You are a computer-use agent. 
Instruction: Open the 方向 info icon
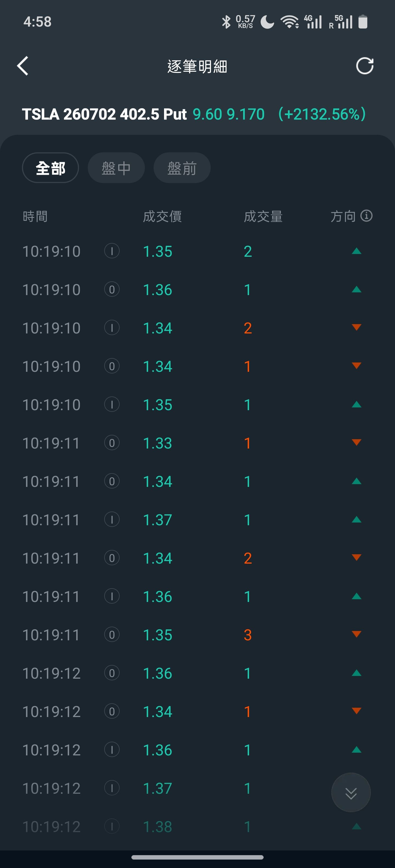pos(366,216)
